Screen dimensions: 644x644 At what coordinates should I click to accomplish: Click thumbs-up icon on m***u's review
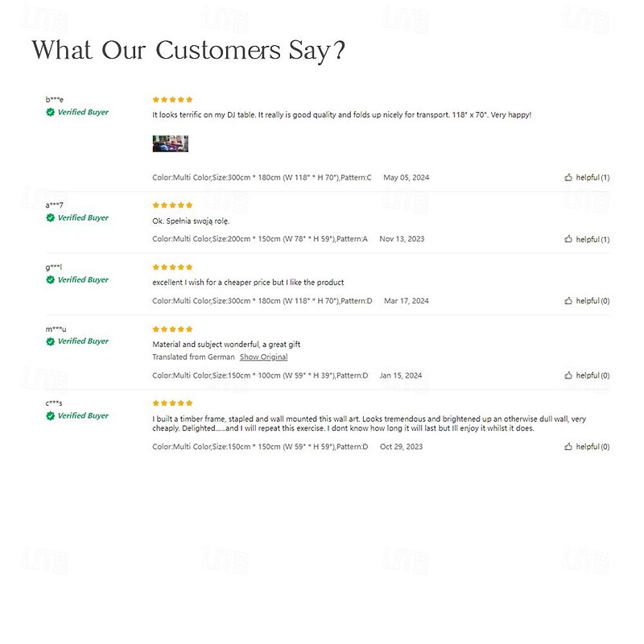coord(568,375)
